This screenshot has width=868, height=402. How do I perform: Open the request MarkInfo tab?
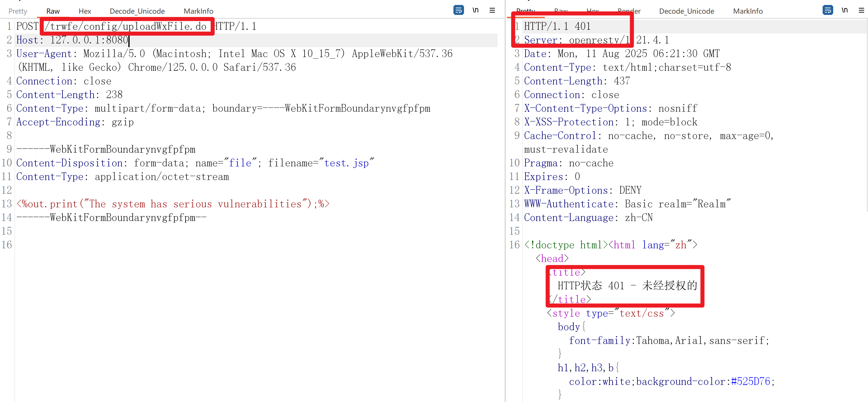click(x=199, y=11)
